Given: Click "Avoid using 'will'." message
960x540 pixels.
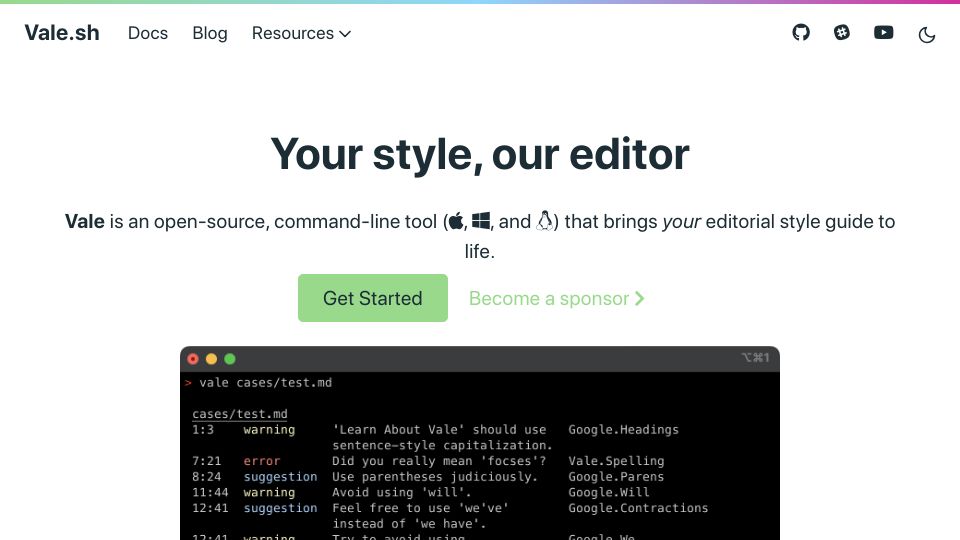Looking at the screenshot, I should [x=402, y=492].
